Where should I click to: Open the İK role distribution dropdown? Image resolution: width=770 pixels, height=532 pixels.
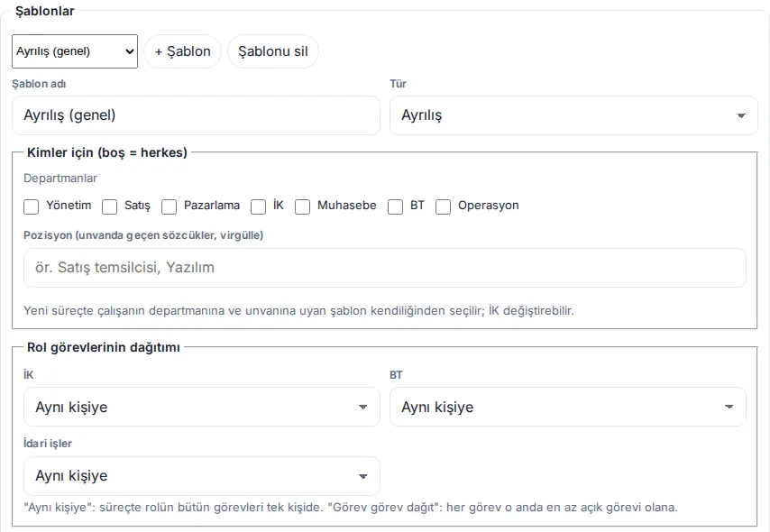click(x=202, y=407)
